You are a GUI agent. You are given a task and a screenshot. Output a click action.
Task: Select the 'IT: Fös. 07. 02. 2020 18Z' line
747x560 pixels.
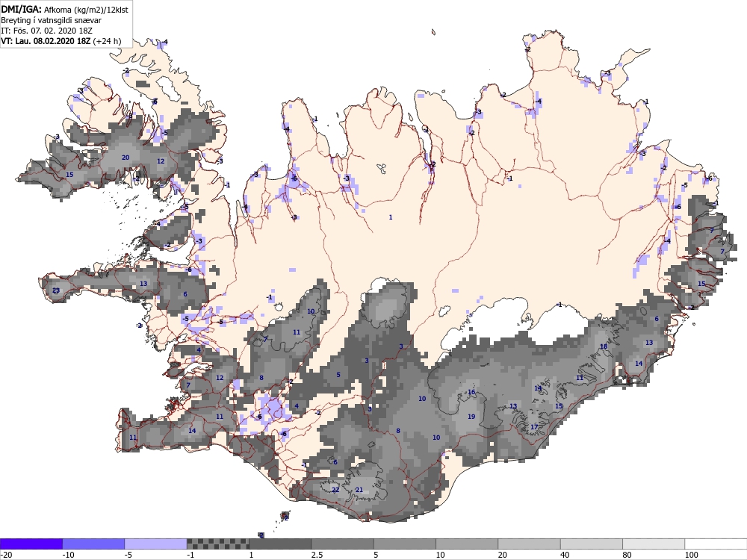tap(46, 31)
